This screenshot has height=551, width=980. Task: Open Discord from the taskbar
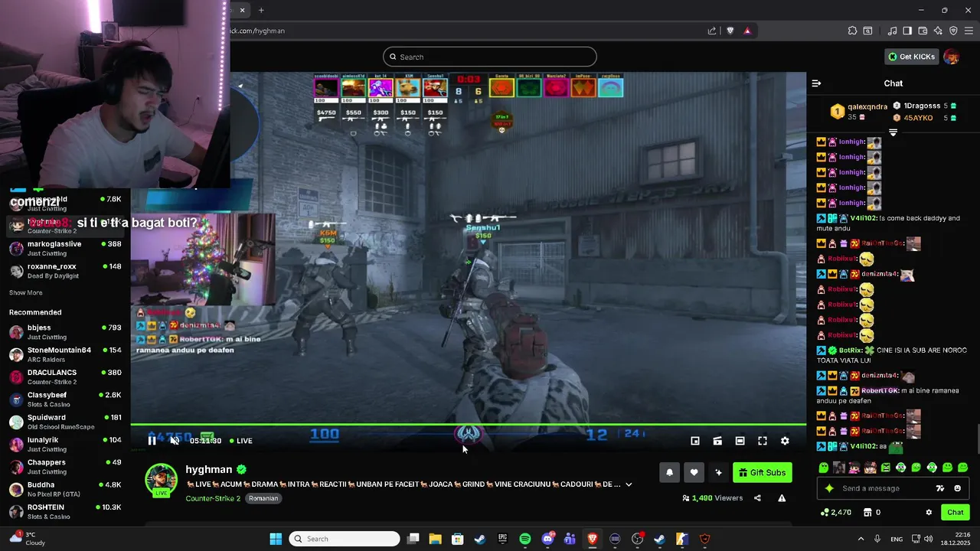[547, 539]
